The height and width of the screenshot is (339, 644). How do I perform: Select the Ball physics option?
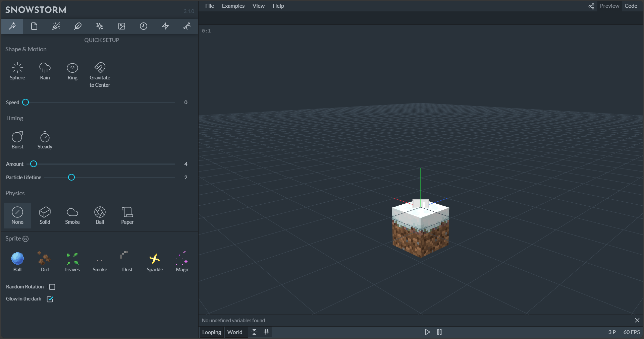click(x=100, y=216)
